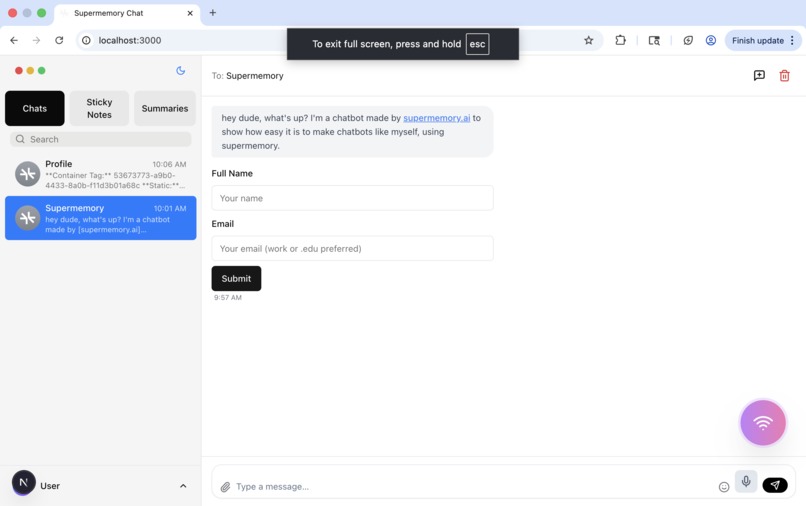
Task: Open Chrome three-dot menu
Action: [792, 40]
